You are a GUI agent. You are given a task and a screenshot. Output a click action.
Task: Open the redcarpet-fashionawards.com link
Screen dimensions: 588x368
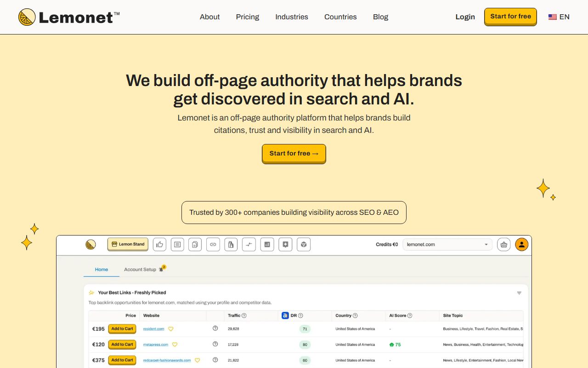click(x=167, y=360)
